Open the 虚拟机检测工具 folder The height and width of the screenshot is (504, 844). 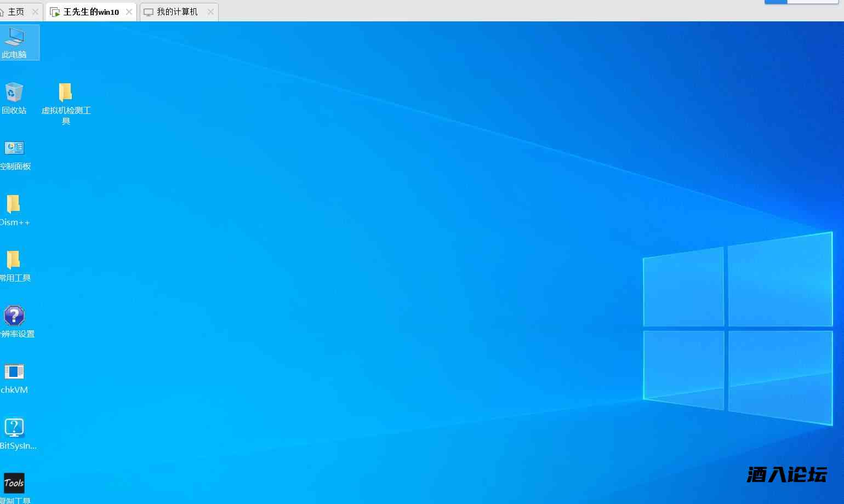tap(66, 92)
